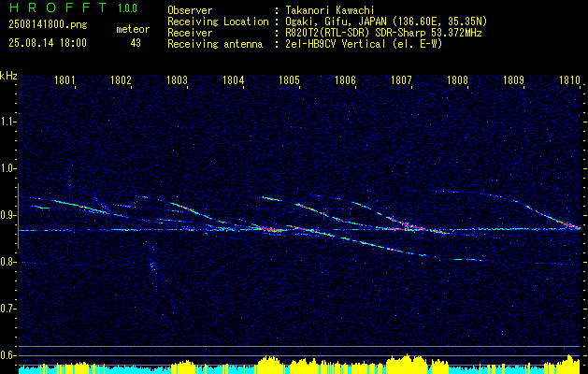
Task: Click the 0.9 kHz axis label
Action: click(7, 215)
